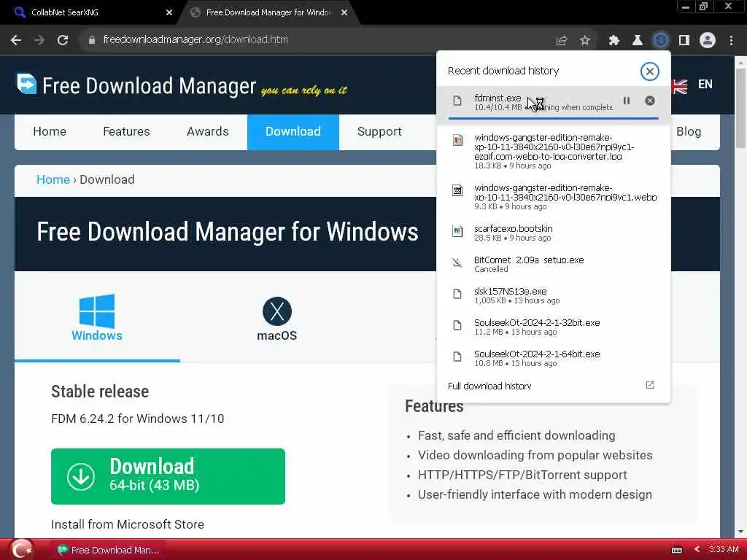The width and height of the screenshot is (747, 560).
Task: Open the Support navigation item
Action: click(x=379, y=131)
